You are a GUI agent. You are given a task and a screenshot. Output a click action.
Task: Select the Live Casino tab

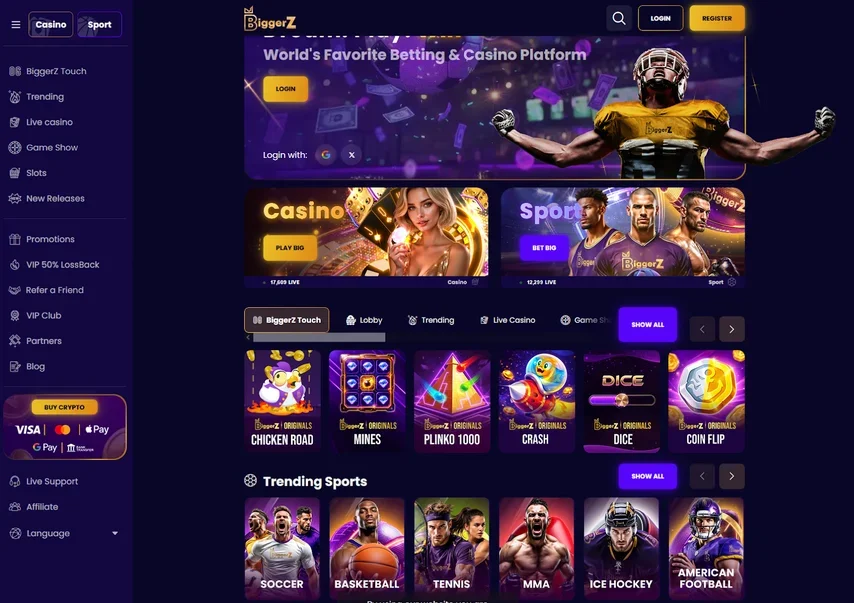click(508, 320)
